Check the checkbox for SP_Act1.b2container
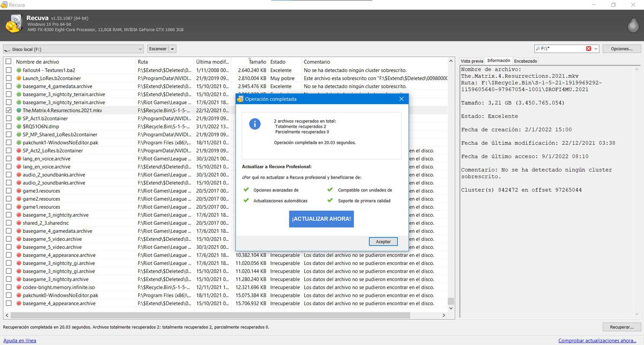Screen dimensions: 644x345 click(9, 118)
